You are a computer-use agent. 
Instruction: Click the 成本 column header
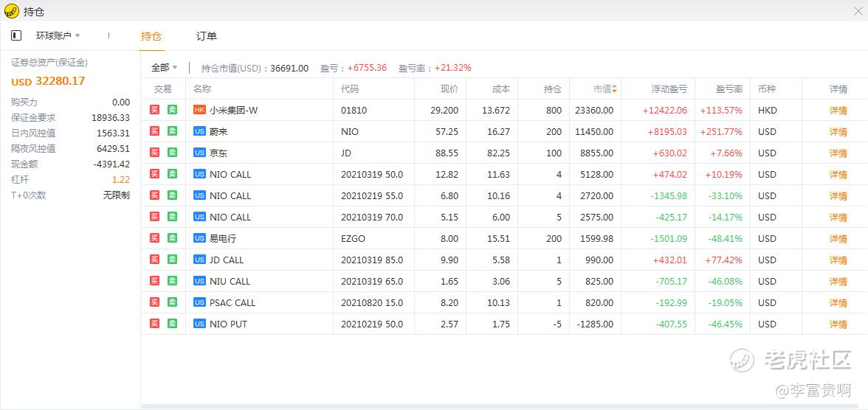point(501,88)
